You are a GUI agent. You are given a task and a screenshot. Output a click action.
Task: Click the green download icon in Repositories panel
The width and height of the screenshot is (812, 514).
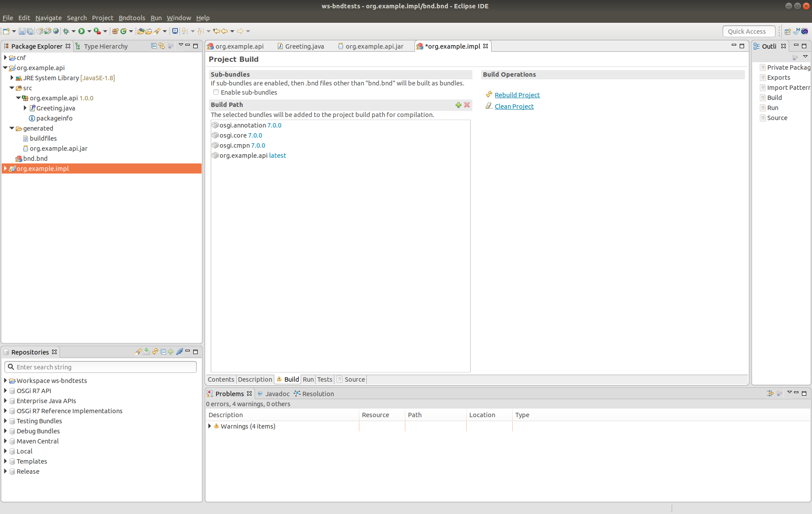pos(146,352)
